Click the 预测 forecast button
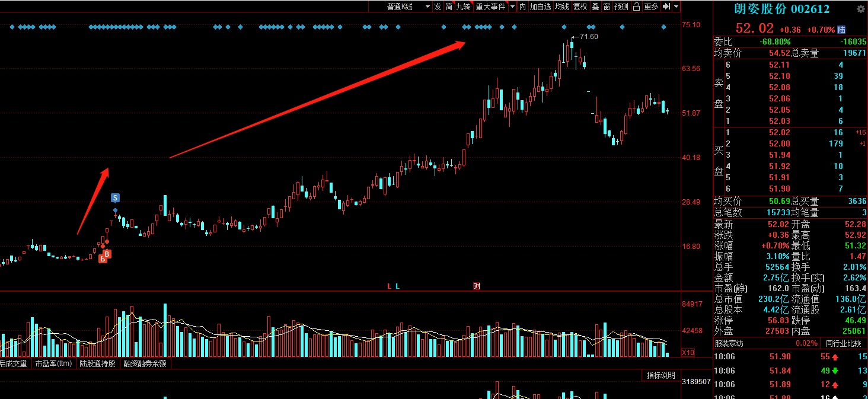Image resolution: width=868 pixels, height=399 pixels. (621, 7)
